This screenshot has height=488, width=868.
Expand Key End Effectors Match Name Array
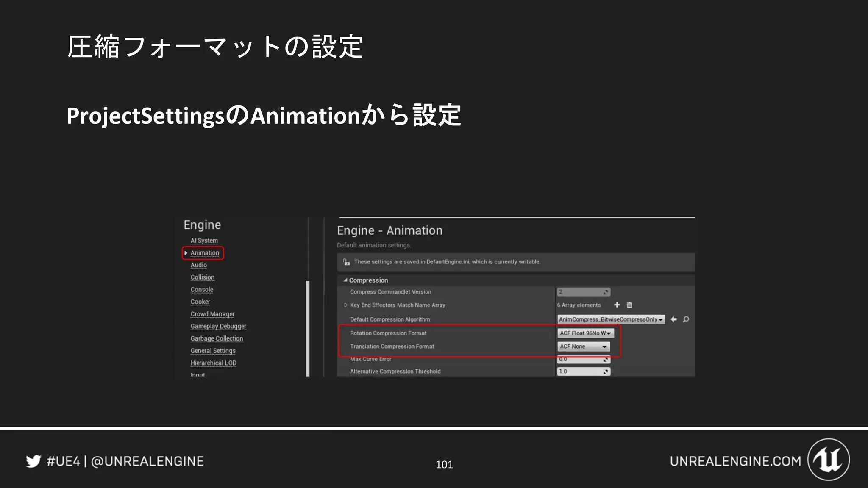pyautogui.click(x=345, y=305)
